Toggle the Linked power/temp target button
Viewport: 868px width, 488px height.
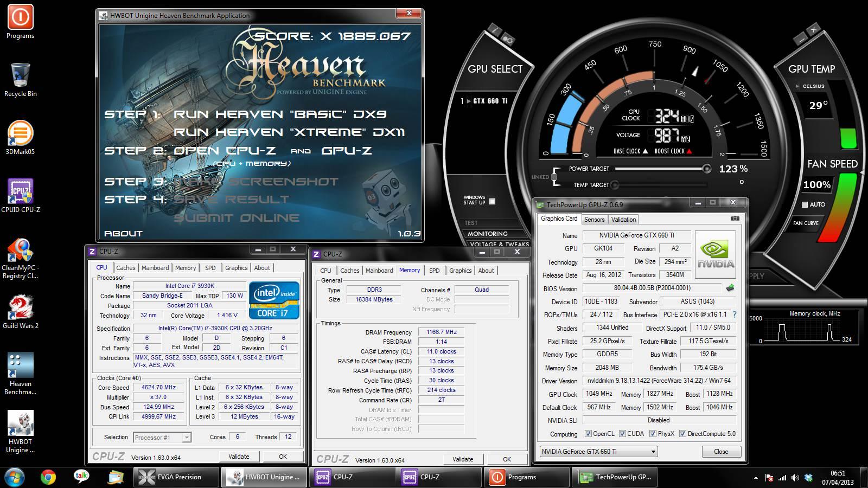(x=554, y=177)
